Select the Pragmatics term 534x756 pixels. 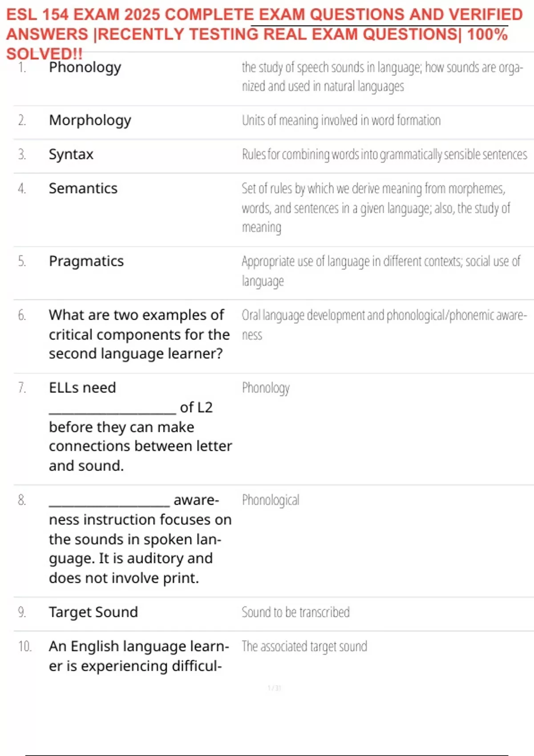click(x=86, y=261)
